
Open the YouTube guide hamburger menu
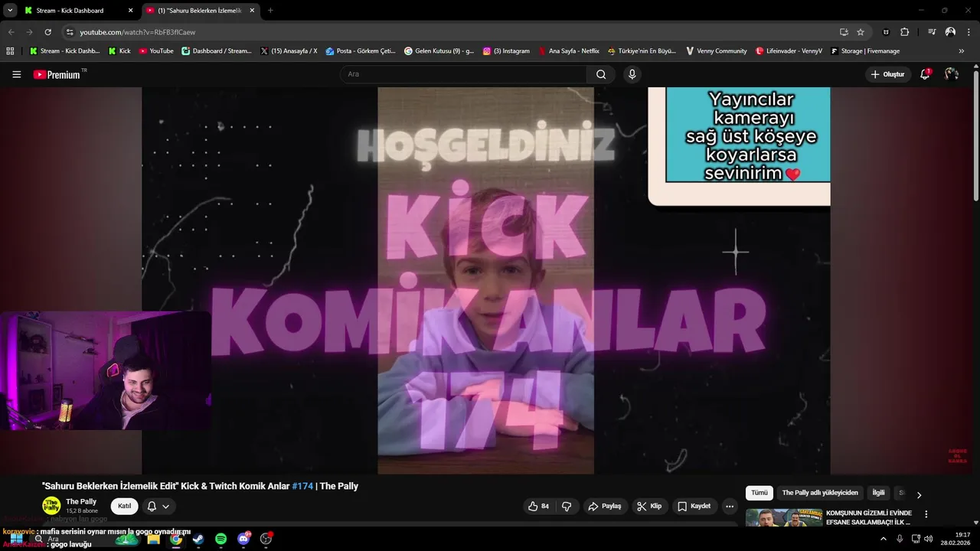[16, 74]
